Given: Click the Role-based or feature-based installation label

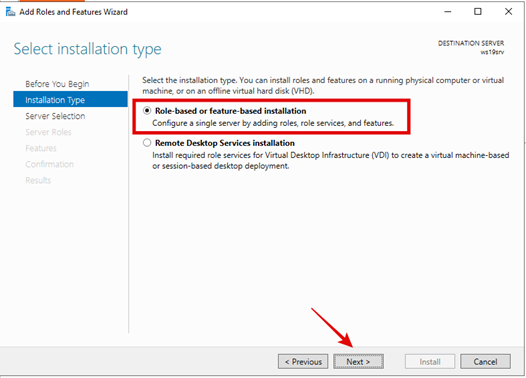Looking at the screenshot, I should 230,111.
